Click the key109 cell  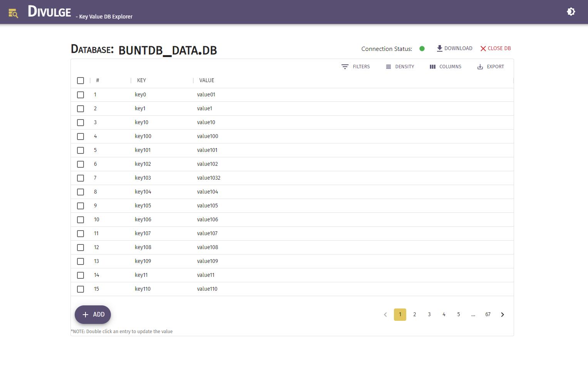pyautogui.click(x=143, y=261)
